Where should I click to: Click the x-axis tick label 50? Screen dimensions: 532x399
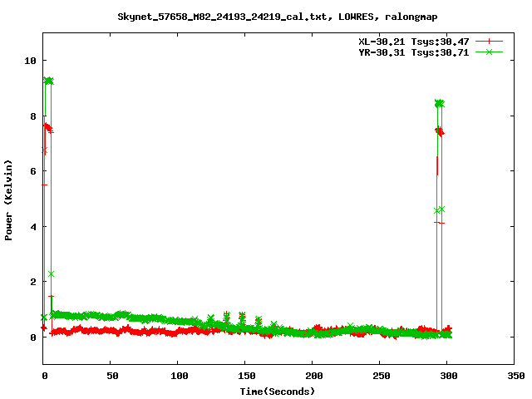pos(112,376)
